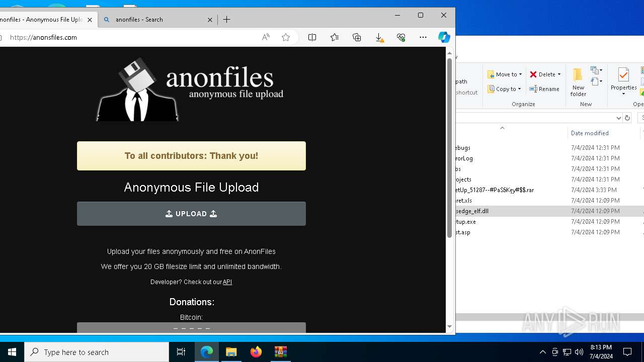Click Rename in Explorer ribbon
This screenshot has height=362, width=644.
click(544, 89)
